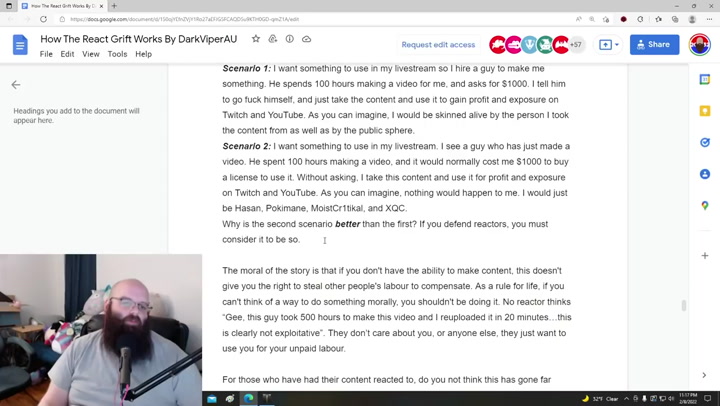720x406 pixels.
Task: Click the blue Share button
Action: [654, 45]
